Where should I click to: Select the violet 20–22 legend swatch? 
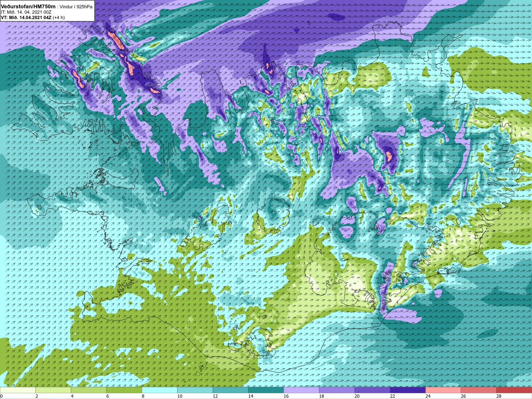click(x=372, y=390)
